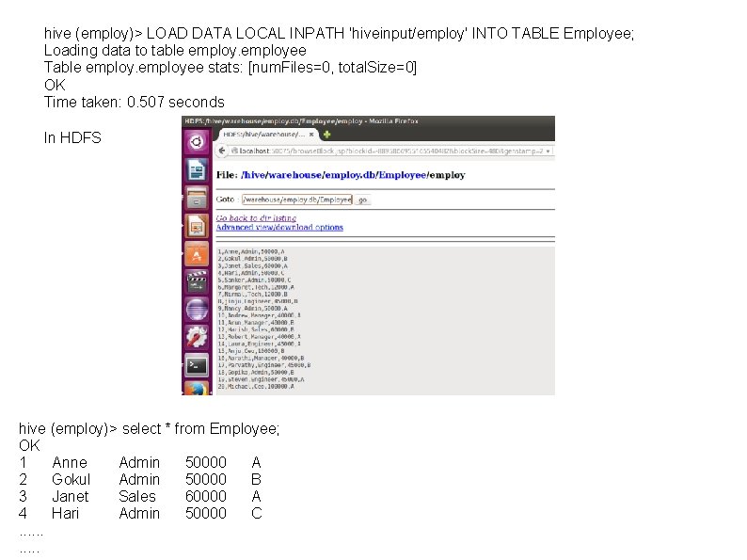The image size is (747, 560).
Task: Click 'Gokul' in query result
Action: point(71,479)
